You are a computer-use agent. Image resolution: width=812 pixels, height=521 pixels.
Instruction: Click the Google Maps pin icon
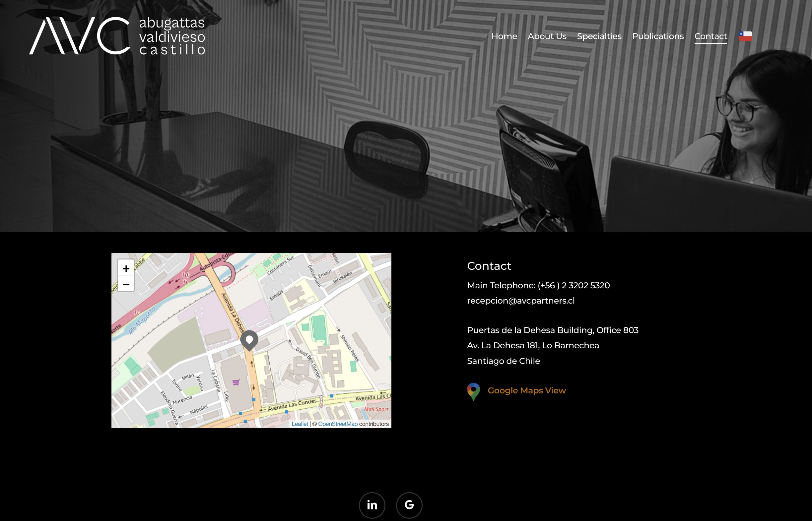pyautogui.click(x=473, y=391)
